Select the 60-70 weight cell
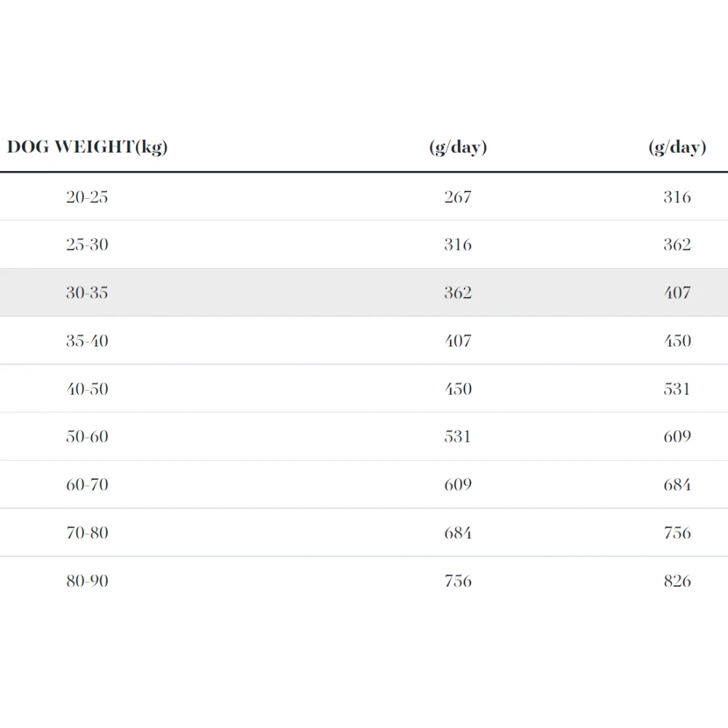This screenshot has width=728, height=728. (x=87, y=485)
